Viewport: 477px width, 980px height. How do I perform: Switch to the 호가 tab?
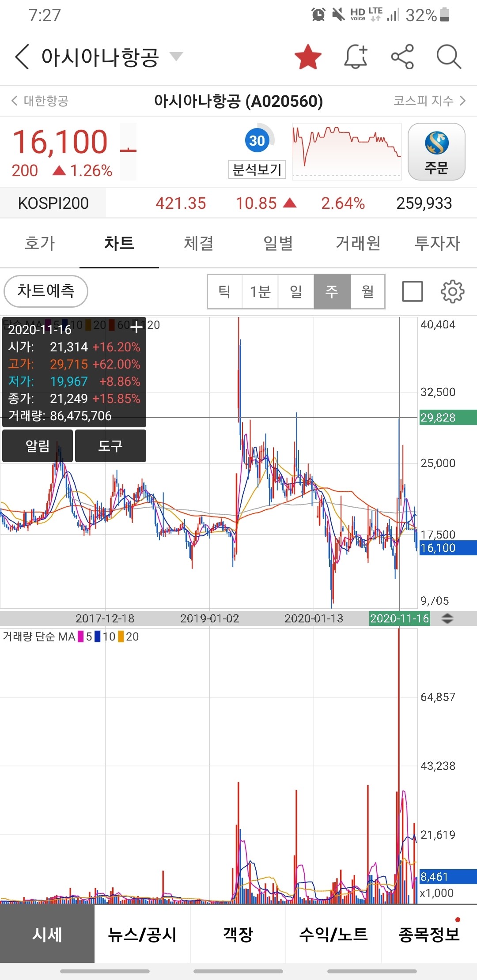click(40, 243)
